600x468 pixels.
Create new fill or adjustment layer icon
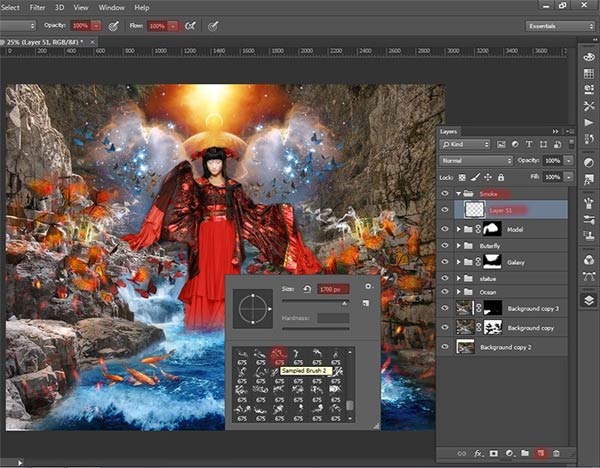(x=509, y=453)
